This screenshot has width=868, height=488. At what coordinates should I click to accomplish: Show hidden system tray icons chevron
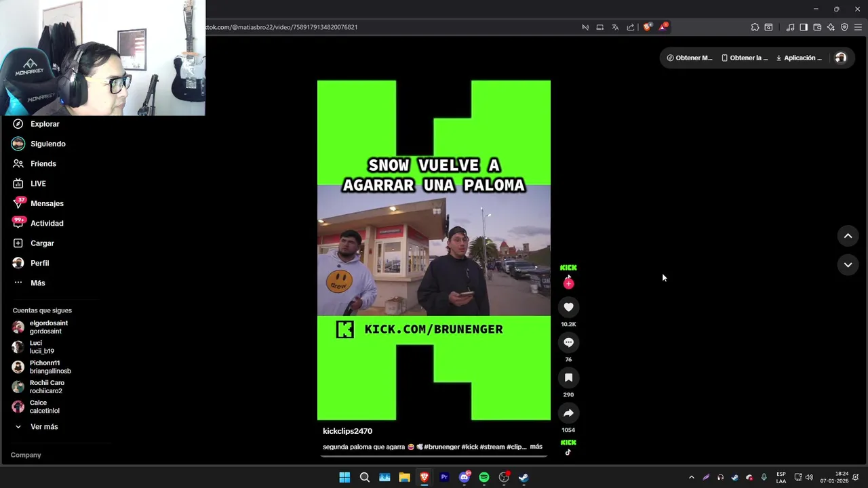pyautogui.click(x=691, y=477)
